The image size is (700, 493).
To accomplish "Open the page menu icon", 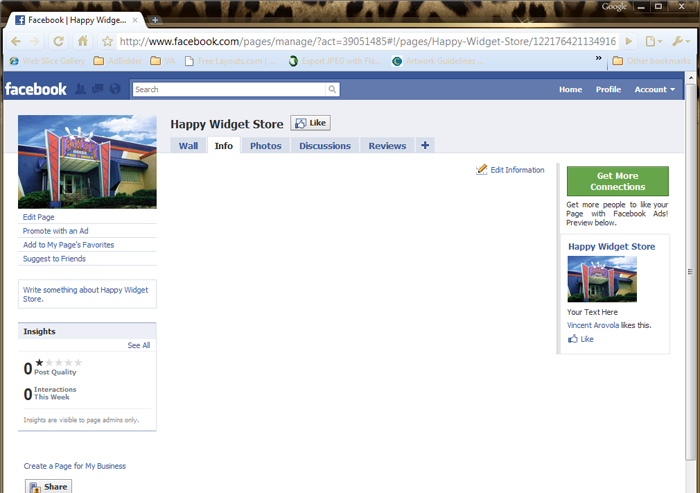I will [654, 42].
